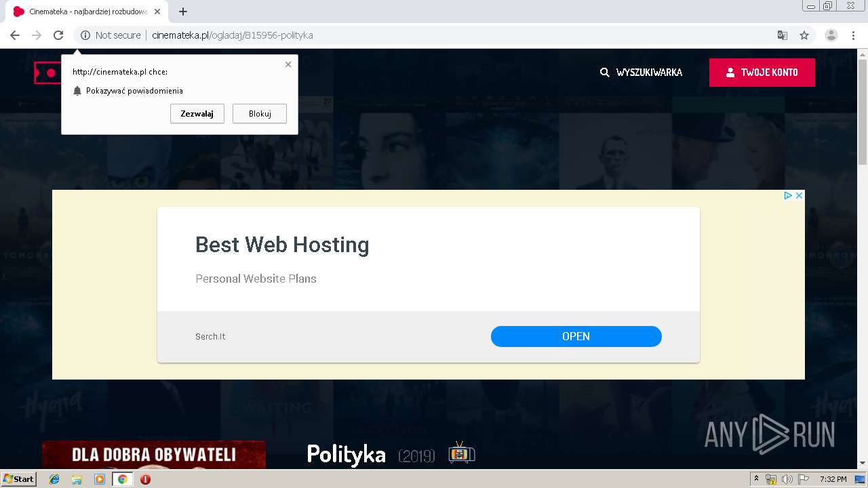Click the Serch.It advertiser link
This screenshot has height=488, width=868.
210,337
